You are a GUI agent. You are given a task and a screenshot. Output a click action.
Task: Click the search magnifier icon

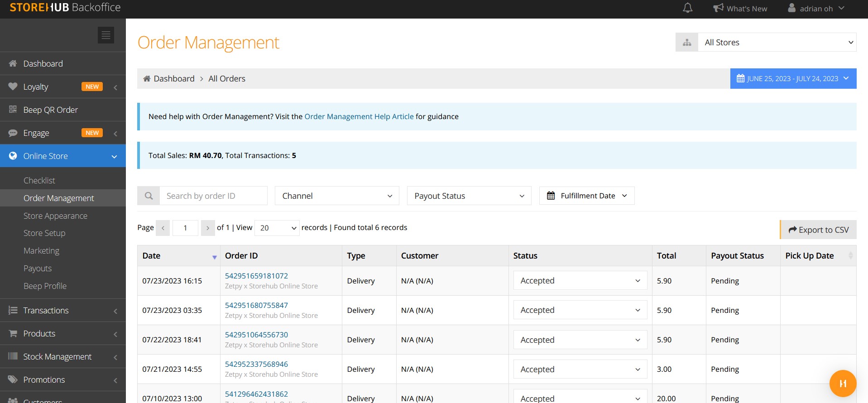coord(149,196)
